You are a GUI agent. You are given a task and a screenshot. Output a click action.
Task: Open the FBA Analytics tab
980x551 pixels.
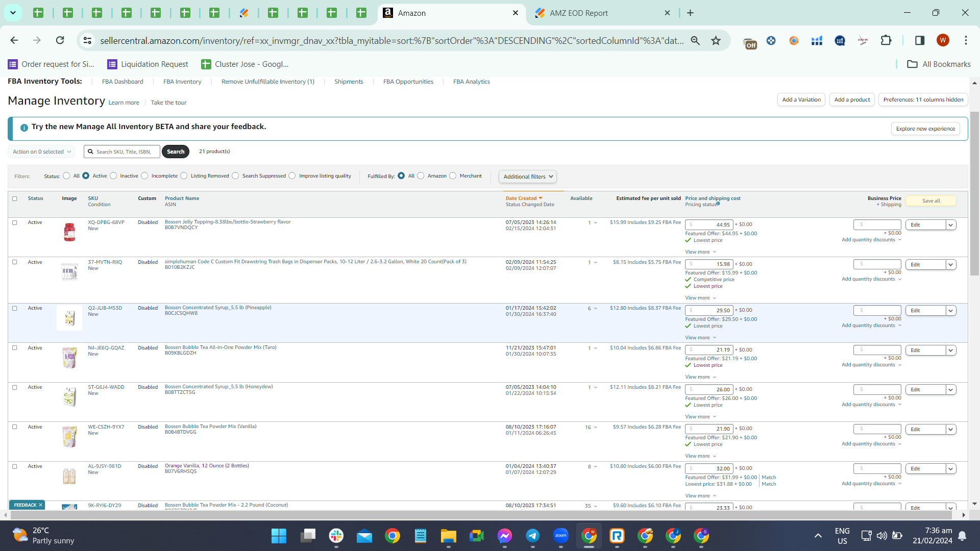[472, 82]
